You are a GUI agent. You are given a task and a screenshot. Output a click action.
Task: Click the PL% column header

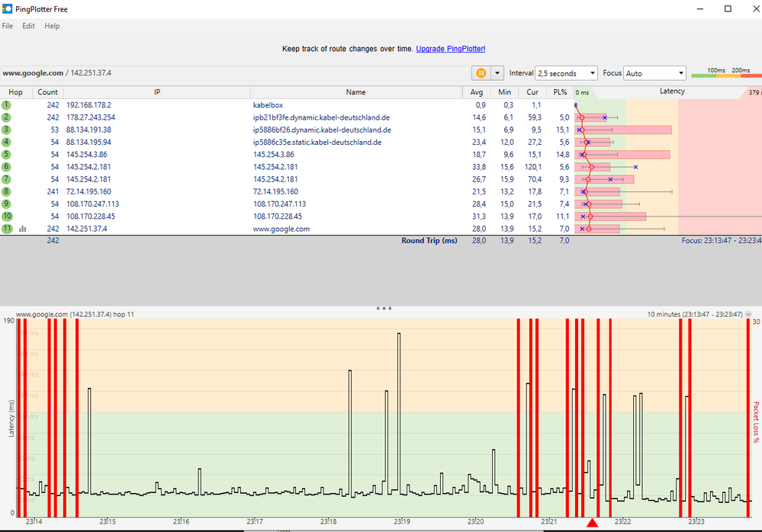pos(560,92)
